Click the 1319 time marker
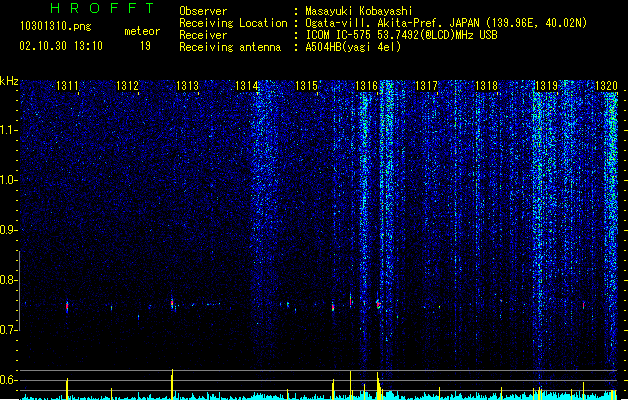629x400 pixels. click(546, 86)
